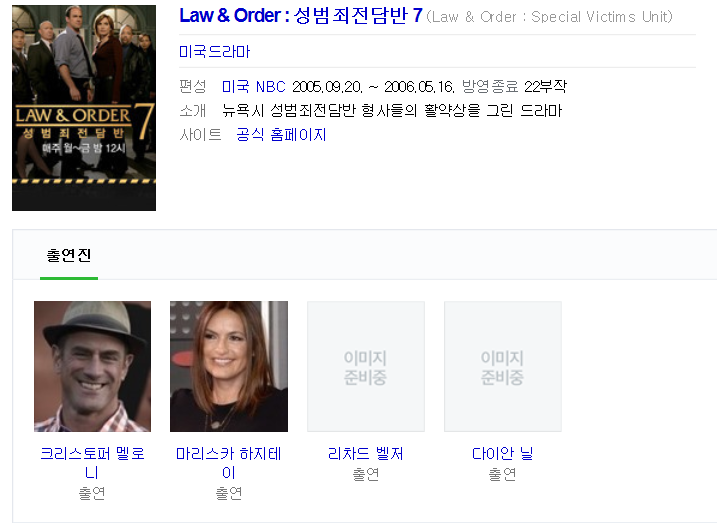Select the 출연진 tab
The image size is (717, 523).
coord(69,255)
